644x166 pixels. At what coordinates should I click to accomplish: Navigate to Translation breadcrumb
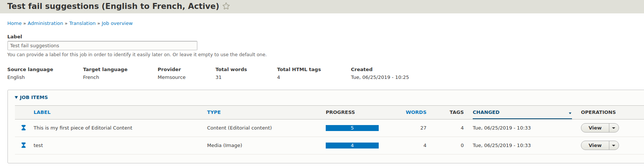(x=82, y=23)
